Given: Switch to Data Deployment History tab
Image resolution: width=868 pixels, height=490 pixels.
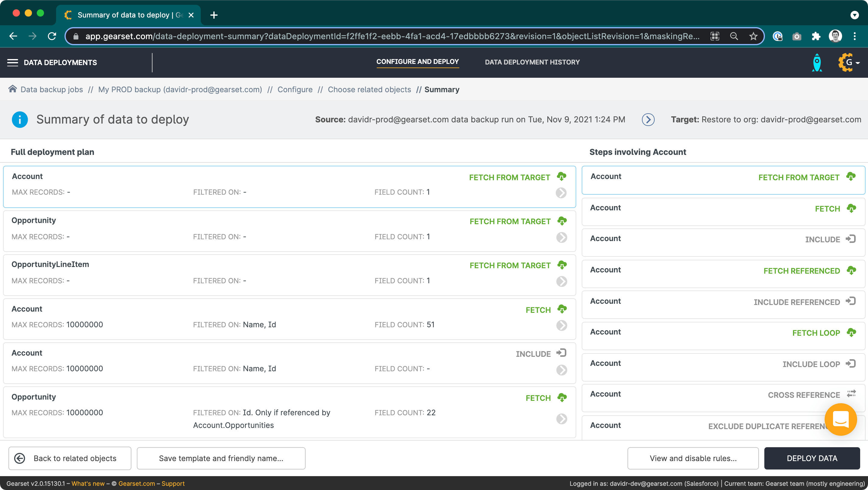Looking at the screenshot, I should [x=532, y=62].
